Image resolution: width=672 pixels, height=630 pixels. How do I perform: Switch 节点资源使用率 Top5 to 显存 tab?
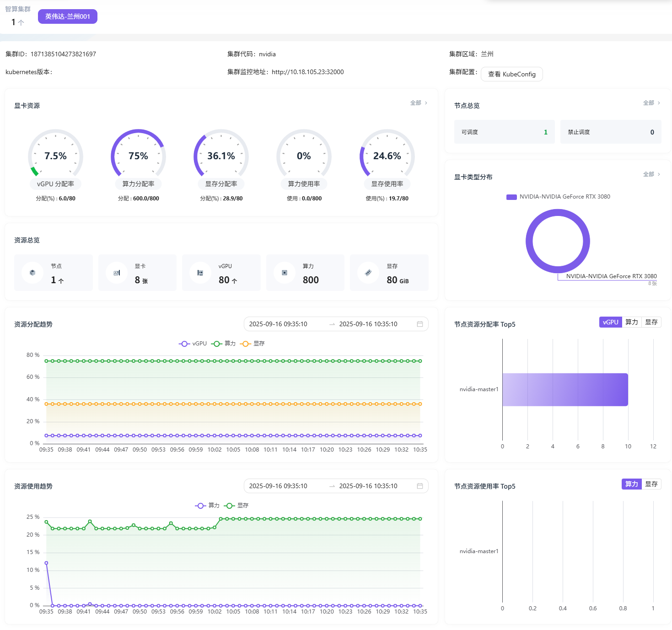pos(651,484)
